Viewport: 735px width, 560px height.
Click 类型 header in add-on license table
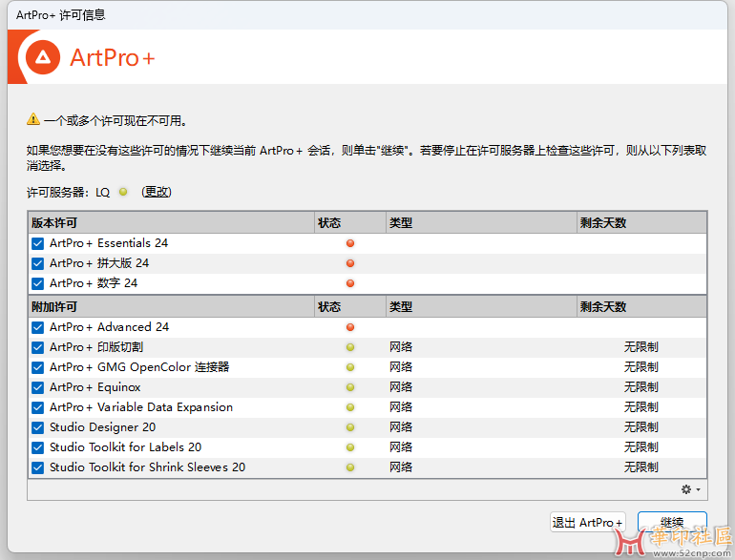click(482, 307)
